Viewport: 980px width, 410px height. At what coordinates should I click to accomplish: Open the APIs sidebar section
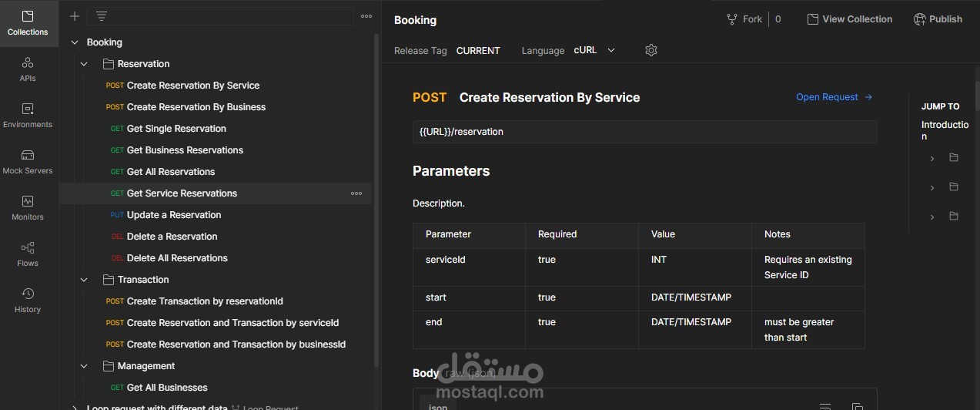coord(28,69)
